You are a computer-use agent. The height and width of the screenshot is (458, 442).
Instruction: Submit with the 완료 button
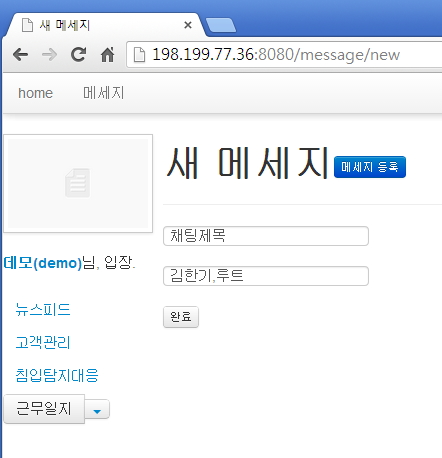pyautogui.click(x=181, y=317)
